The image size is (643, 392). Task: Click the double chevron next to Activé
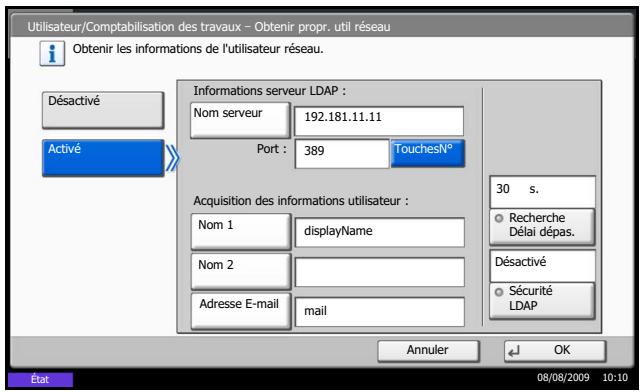click(172, 158)
